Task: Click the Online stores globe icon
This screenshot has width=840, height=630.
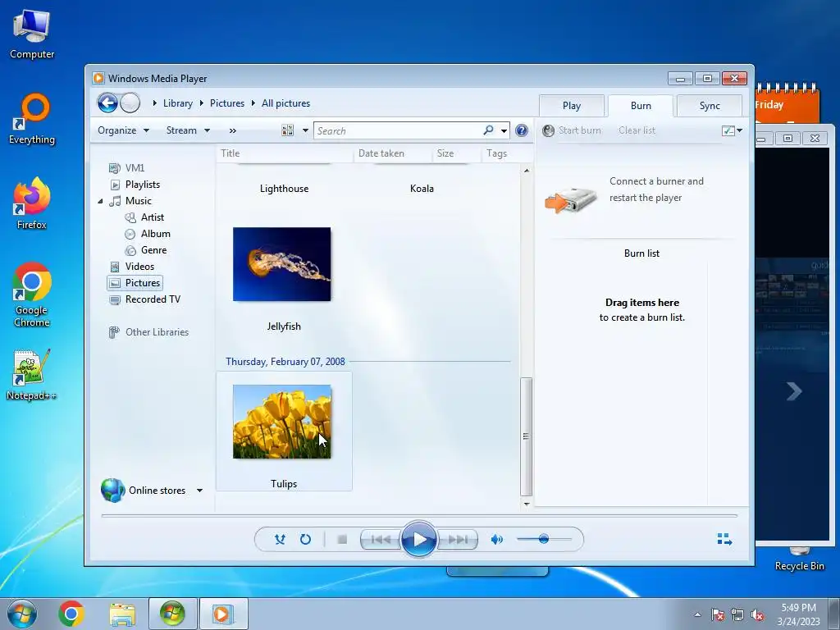Action: pyautogui.click(x=112, y=491)
